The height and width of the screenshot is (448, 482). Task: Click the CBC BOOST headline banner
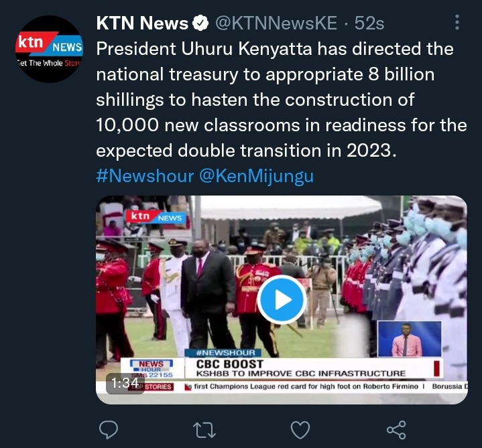[x=314, y=368]
